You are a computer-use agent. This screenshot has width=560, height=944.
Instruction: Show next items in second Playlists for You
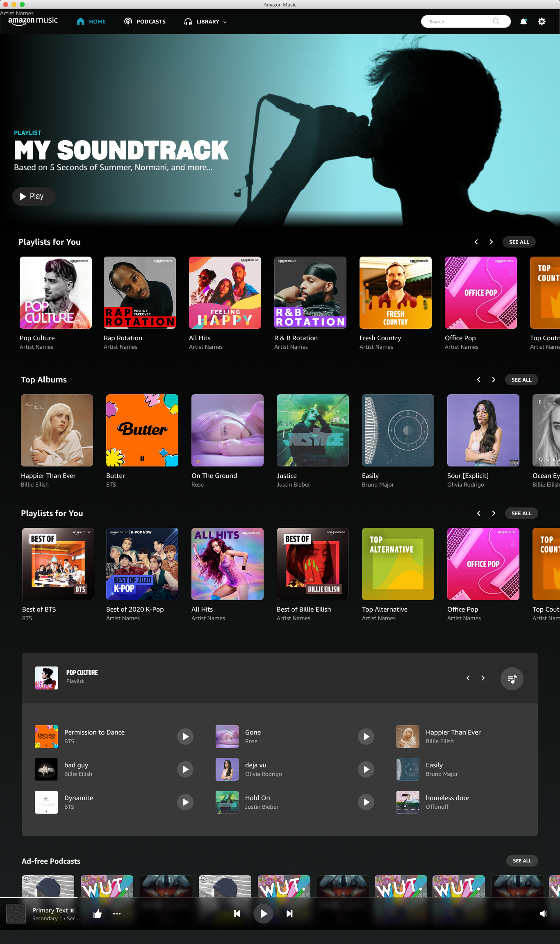coord(494,513)
